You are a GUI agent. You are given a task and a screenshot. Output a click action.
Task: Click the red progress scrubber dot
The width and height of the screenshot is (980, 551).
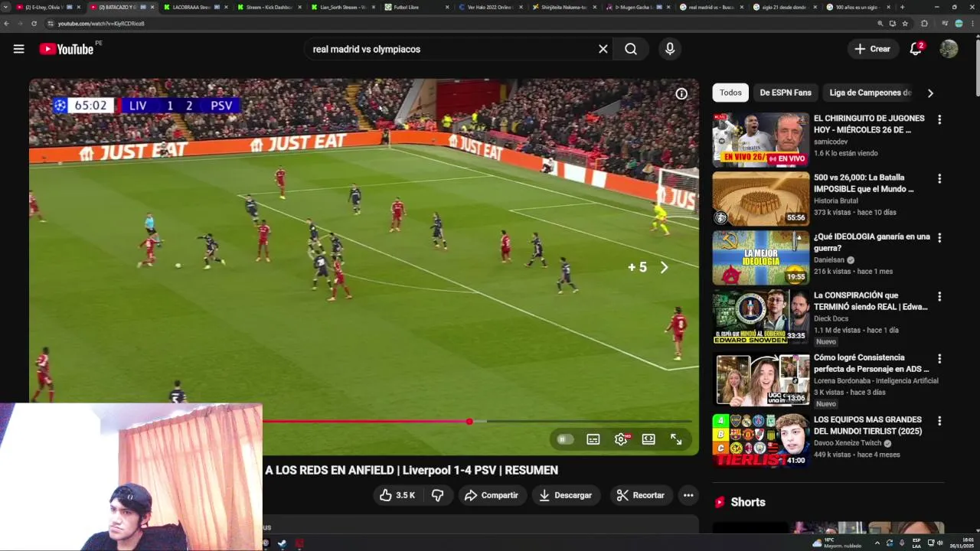click(469, 421)
